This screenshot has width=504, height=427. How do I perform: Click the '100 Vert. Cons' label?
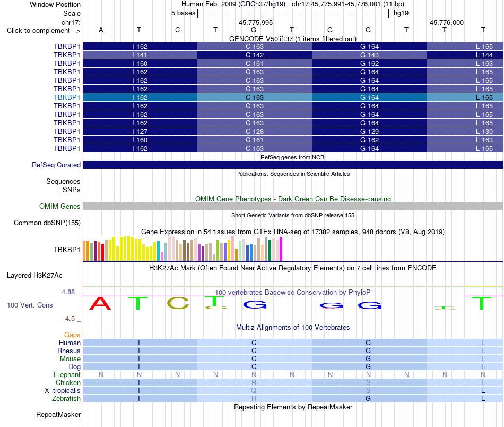click(30, 305)
